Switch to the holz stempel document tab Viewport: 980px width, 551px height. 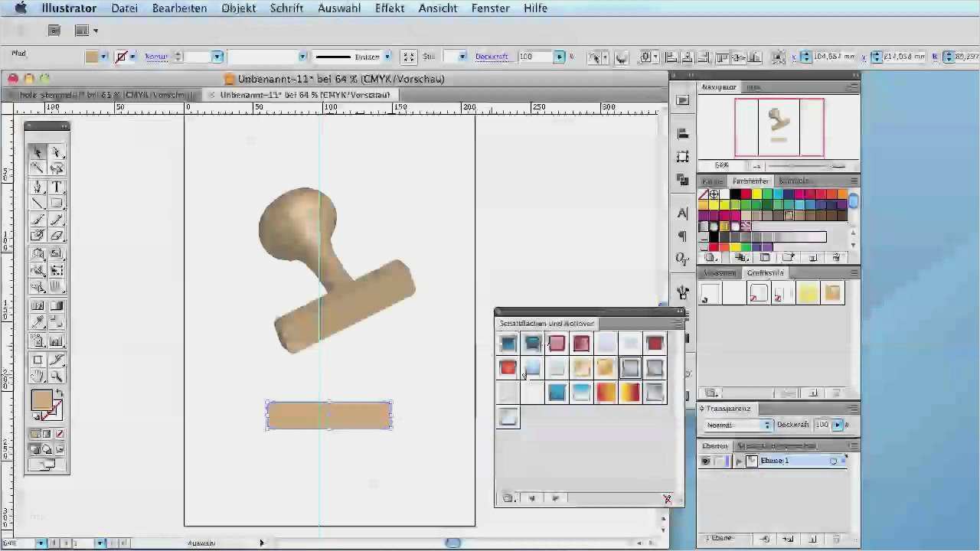(100, 95)
